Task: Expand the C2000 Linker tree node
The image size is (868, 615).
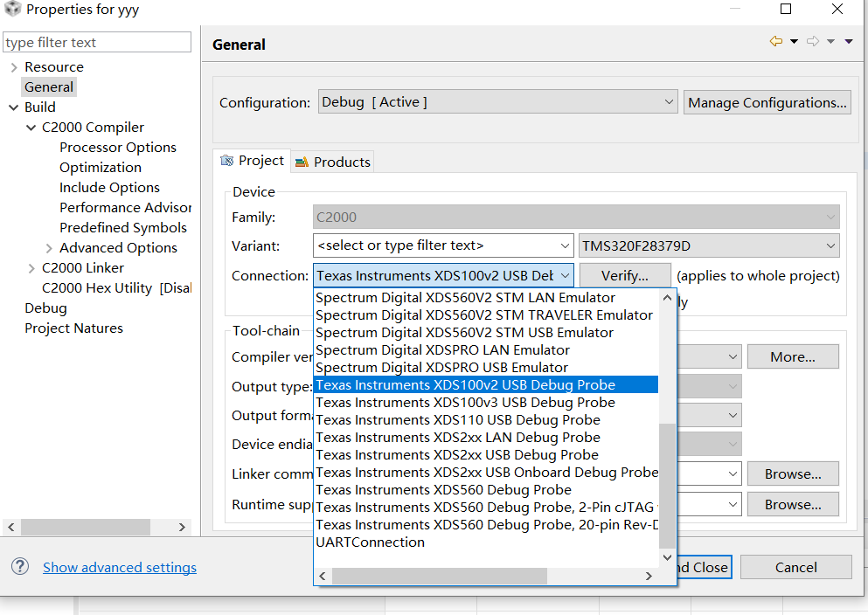Action: point(32,268)
